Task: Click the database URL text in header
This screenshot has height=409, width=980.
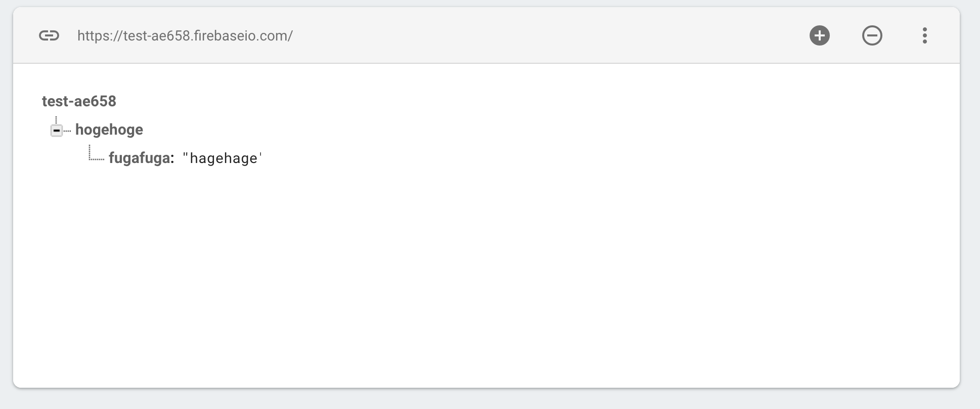Action: (x=185, y=35)
